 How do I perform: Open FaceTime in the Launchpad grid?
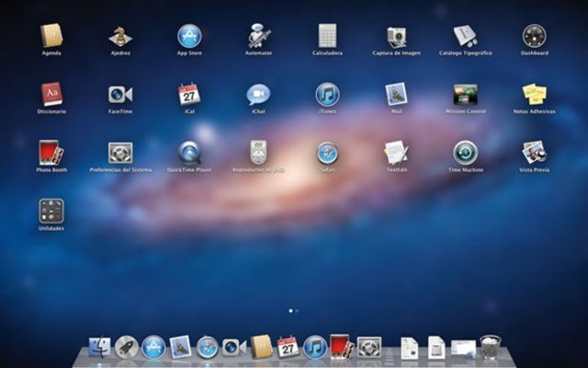[x=120, y=94]
